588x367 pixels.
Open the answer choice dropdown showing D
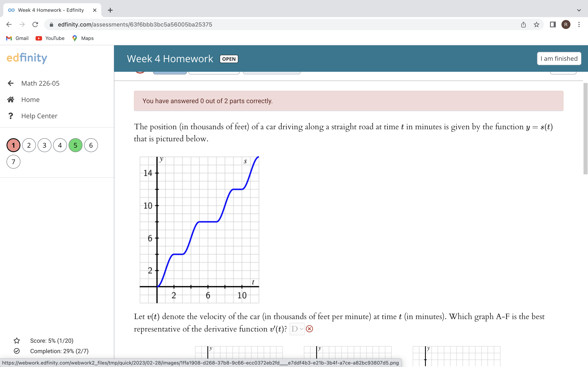point(296,329)
